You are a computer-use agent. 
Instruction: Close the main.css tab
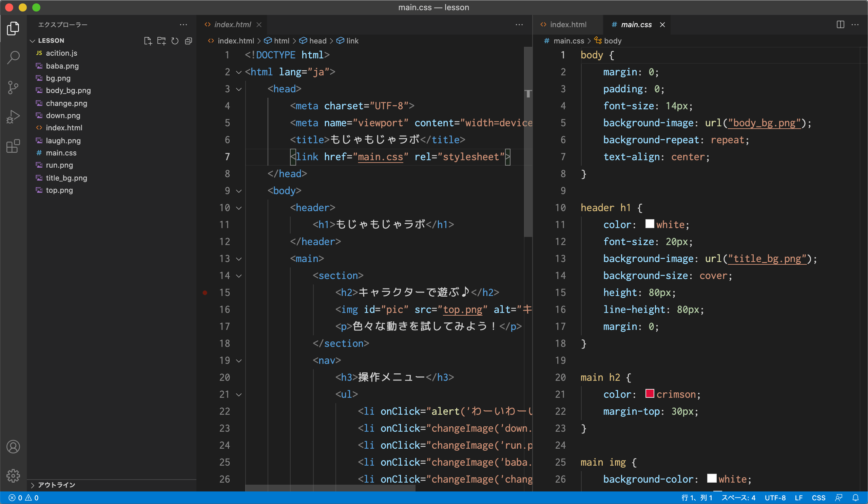(662, 24)
